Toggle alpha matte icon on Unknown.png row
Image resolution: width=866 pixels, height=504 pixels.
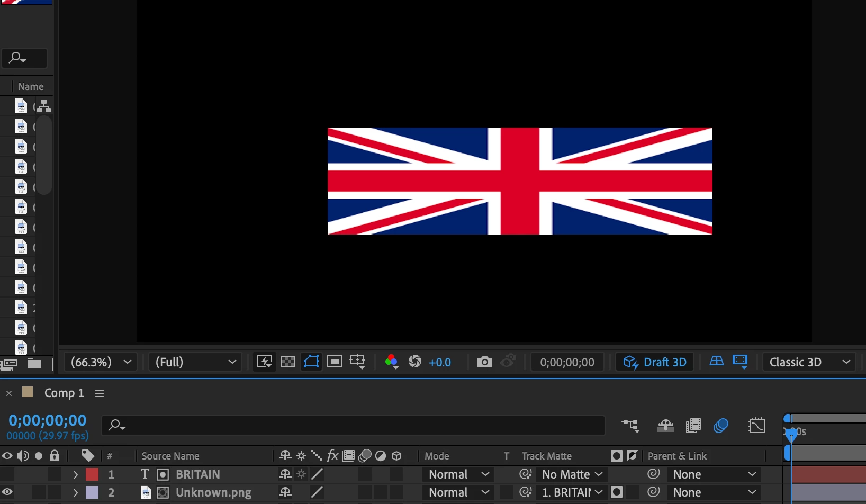(617, 492)
